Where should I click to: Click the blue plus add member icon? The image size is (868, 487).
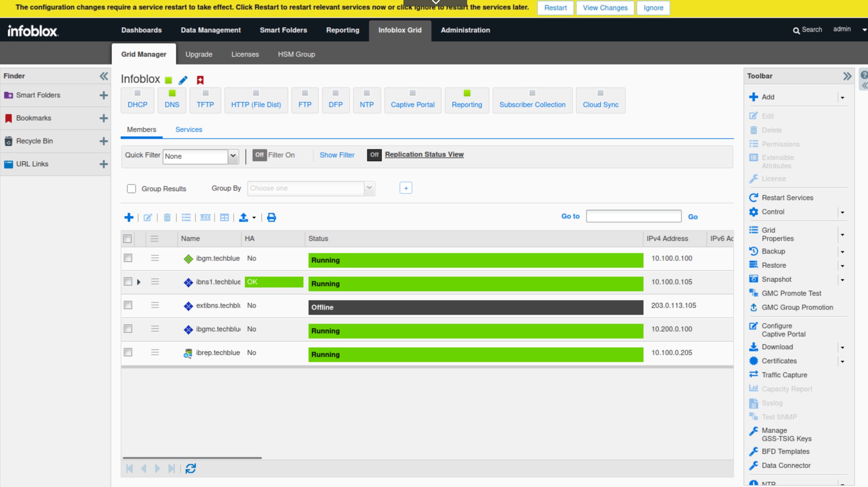point(129,218)
